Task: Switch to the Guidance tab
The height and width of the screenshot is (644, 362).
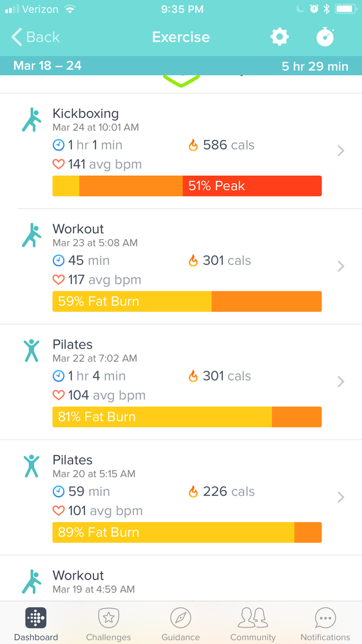Action: [x=180, y=624]
